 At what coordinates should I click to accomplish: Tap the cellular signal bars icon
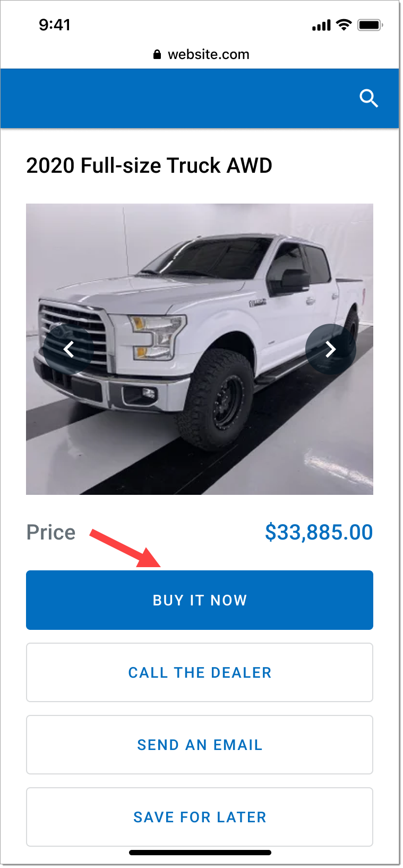click(x=321, y=25)
